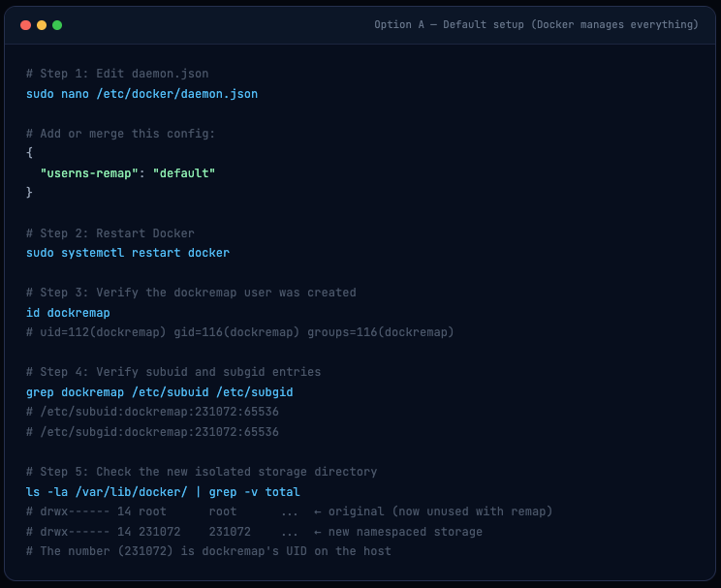Click the "default" string value
This screenshot has width=721, height=588.
click(x=184, y=172)
